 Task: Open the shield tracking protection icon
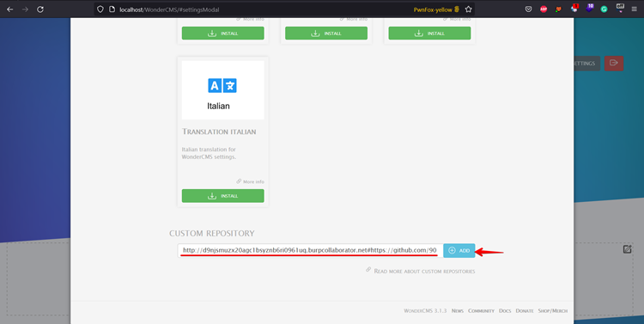[x=100, y=9]
